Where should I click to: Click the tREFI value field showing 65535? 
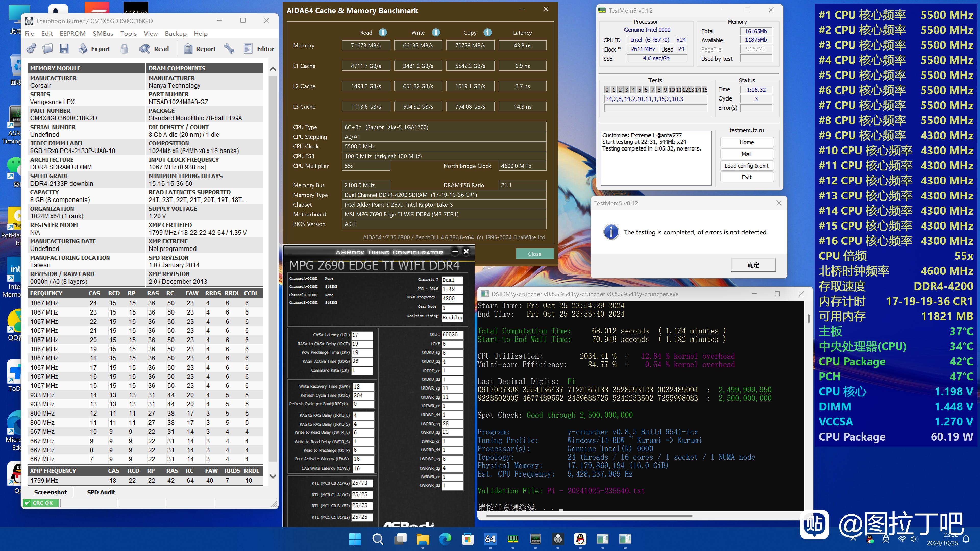click(x=452, y=335)
